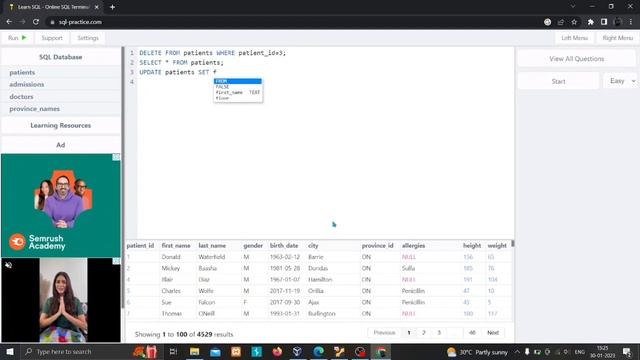Toggle the Left Menu panel
Viewport: 640px width, 360px height.
(x=574, y=38)
